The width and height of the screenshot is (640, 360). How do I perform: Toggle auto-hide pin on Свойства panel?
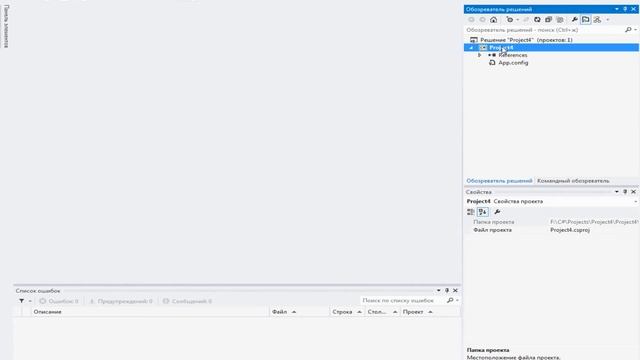pos(625,192)
